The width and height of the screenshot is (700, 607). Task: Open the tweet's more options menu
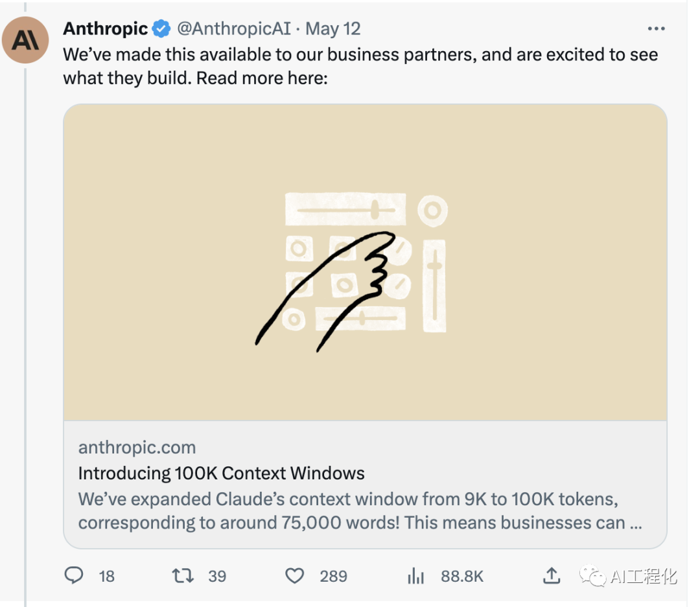[656, 29]
